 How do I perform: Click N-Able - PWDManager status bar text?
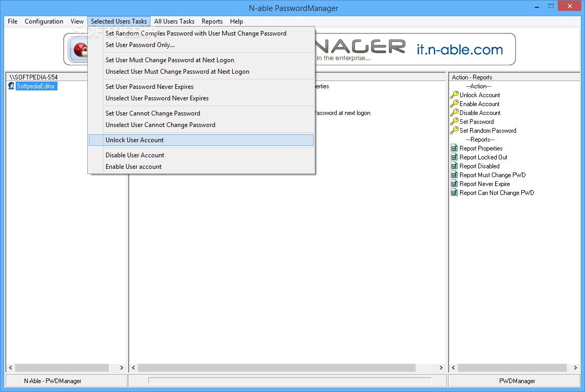53,381
